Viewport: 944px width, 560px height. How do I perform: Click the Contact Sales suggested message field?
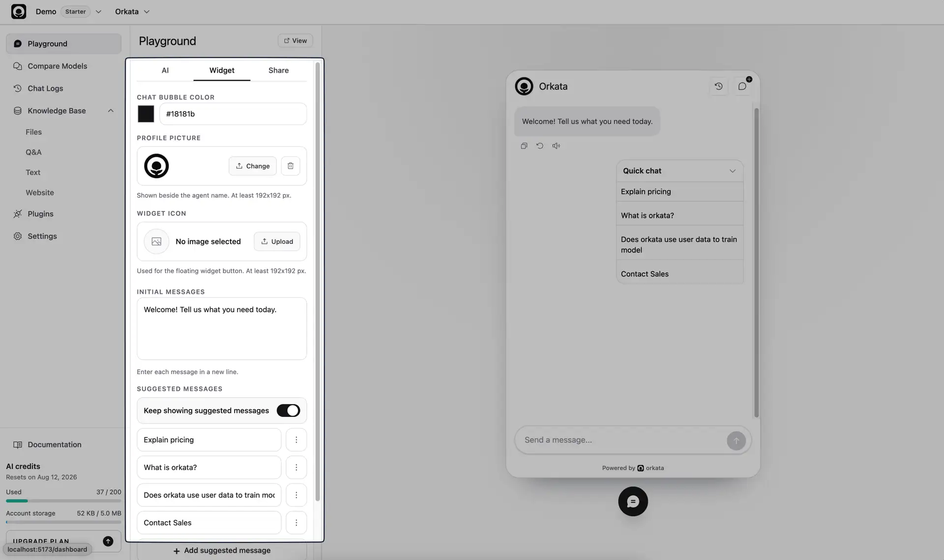(x=209, y=523)
